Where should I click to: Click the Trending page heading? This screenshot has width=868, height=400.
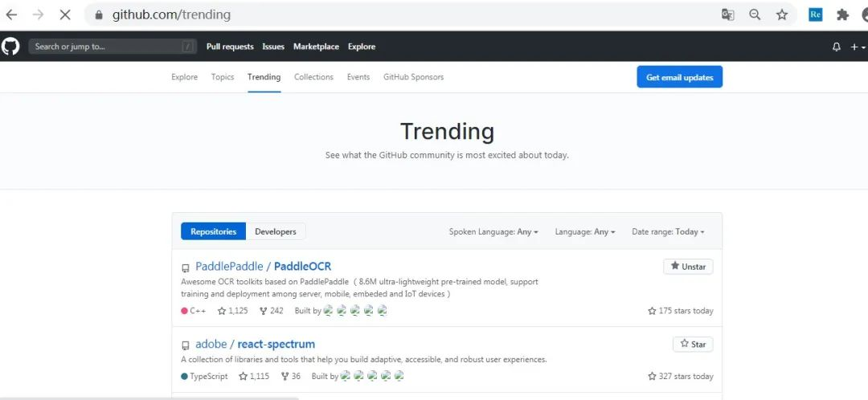448,132
